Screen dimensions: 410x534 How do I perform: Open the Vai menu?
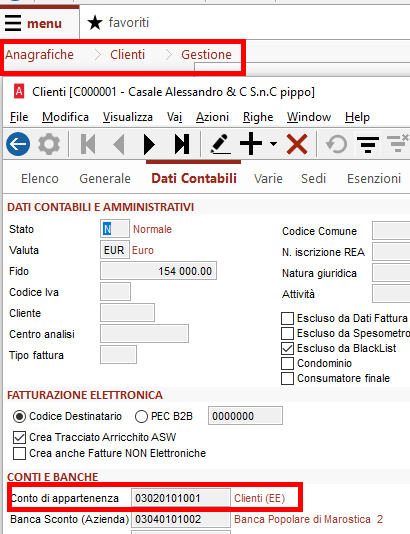174,117
